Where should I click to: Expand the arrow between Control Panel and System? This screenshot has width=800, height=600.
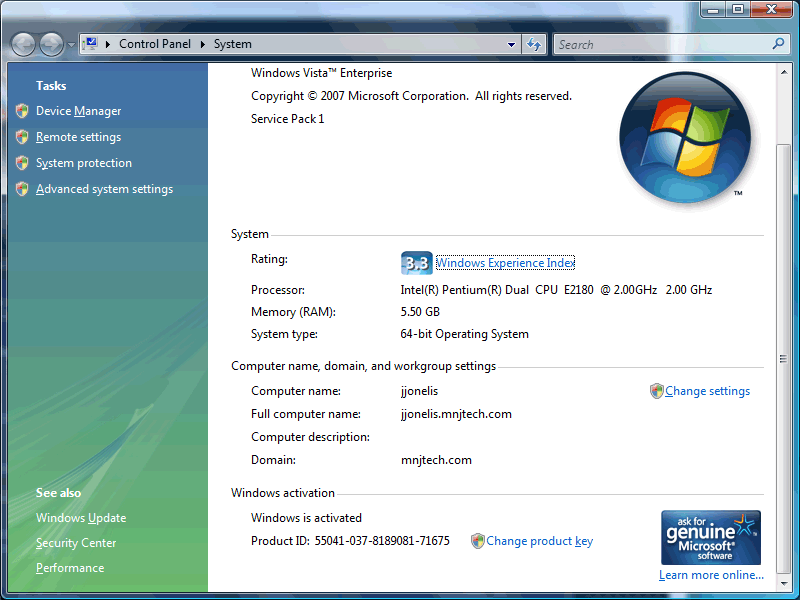[x=203, y=44]
